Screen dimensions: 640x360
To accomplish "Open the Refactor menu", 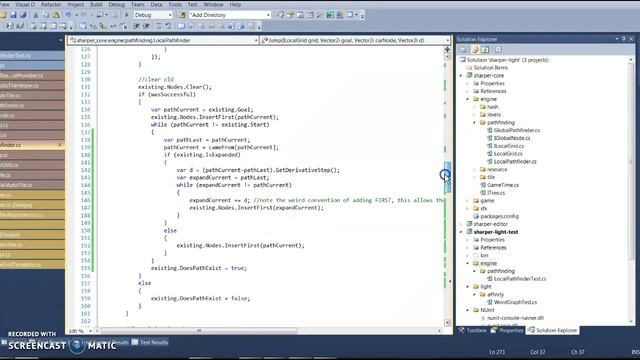I will tap(51, 4).
